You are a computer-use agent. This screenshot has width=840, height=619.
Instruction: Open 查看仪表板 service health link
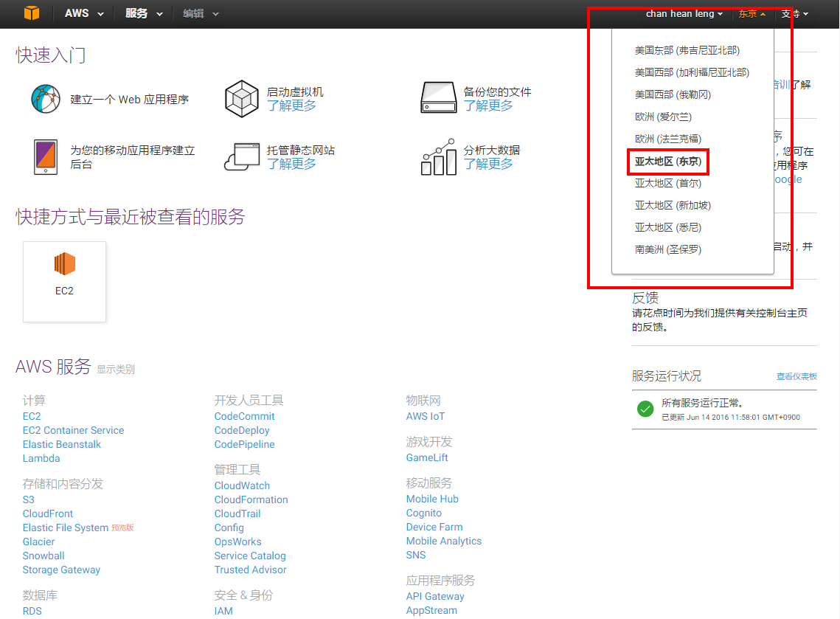(796, 376)
